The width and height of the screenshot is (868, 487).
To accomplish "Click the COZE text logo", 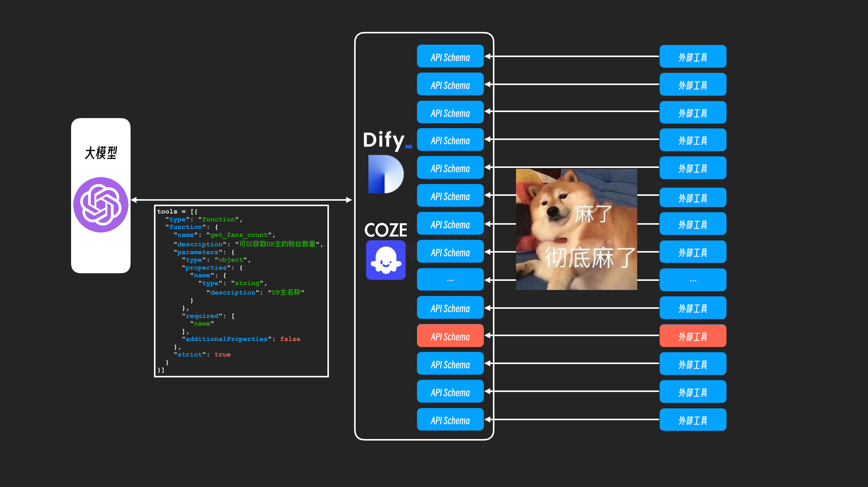I will [x=385, y=230].
